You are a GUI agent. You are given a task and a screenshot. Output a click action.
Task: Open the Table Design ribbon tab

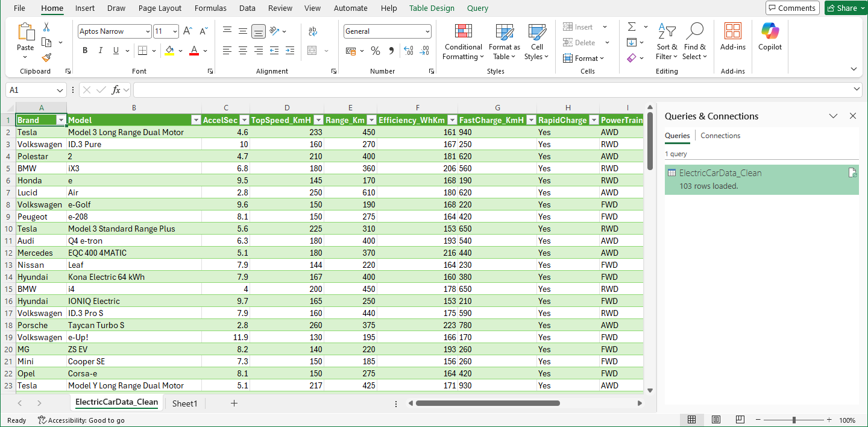432,8
